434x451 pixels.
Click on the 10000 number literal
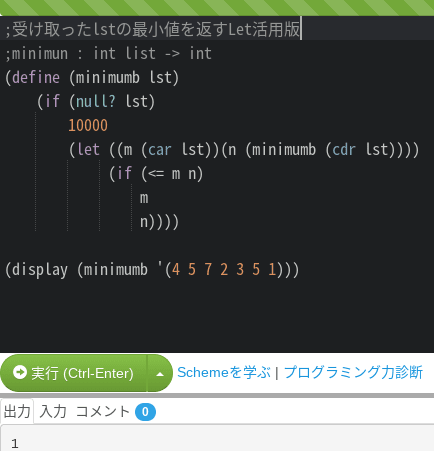[x=88, y=125]
